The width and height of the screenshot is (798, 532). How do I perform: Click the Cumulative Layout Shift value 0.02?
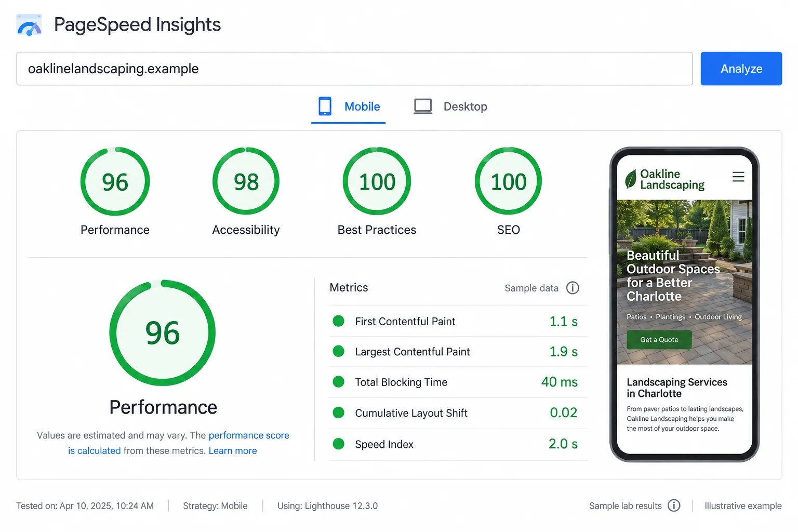click(x=564, y=413)
